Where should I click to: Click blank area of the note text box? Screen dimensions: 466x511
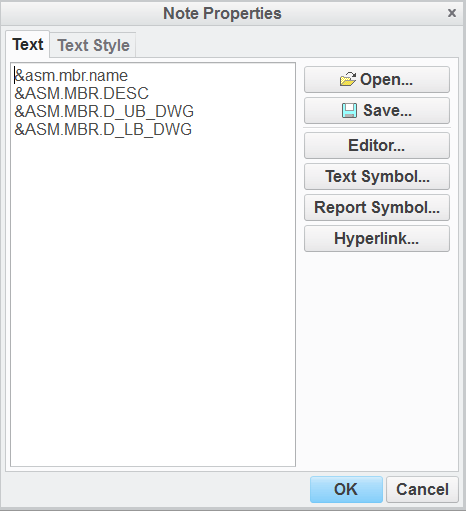153,300
